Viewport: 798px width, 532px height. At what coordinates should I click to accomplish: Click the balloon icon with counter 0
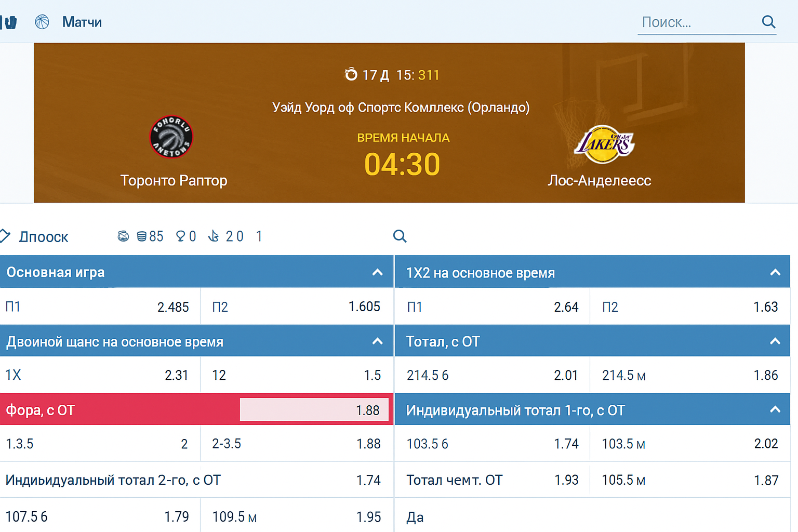180,236
